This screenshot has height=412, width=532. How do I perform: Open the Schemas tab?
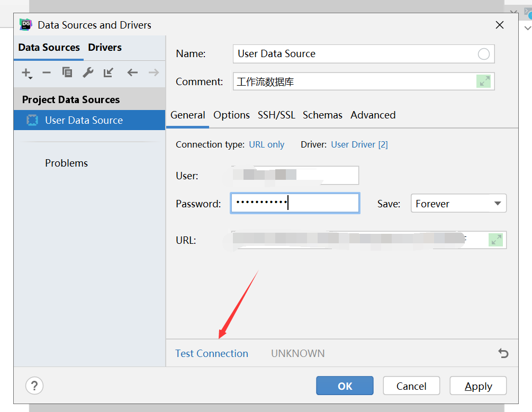322,115
